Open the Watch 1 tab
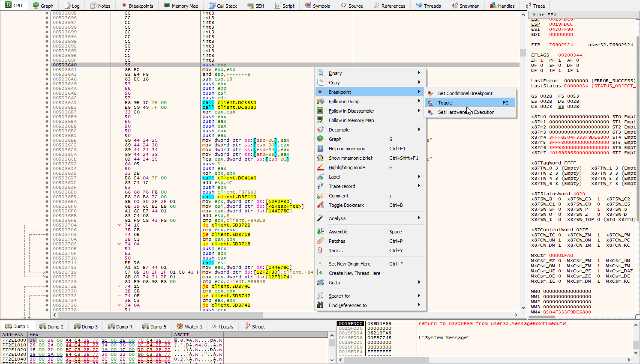Viewport: 640px width, 364px height. point(189,326)
